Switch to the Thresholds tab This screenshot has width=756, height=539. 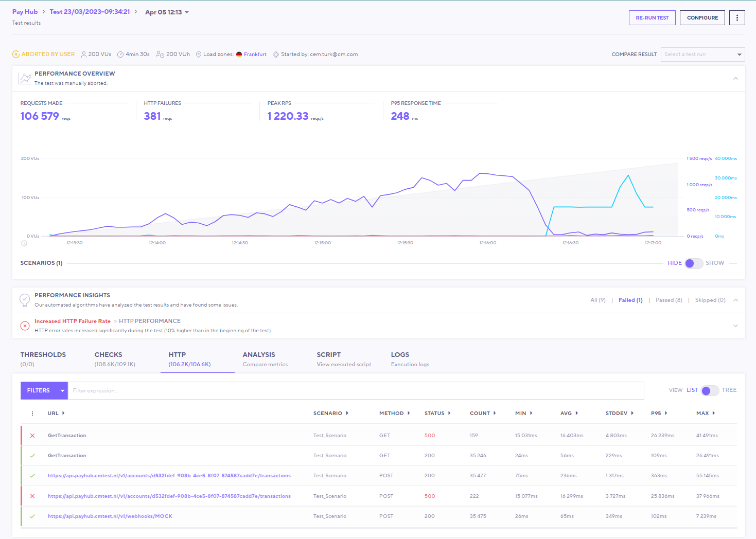[x=43, y=359]
